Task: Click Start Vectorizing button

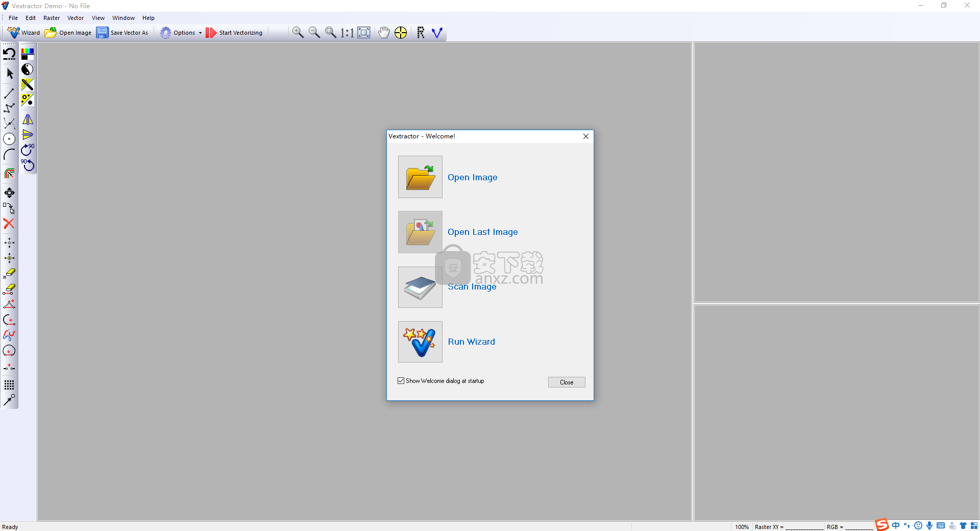Action: coord(234,33)
